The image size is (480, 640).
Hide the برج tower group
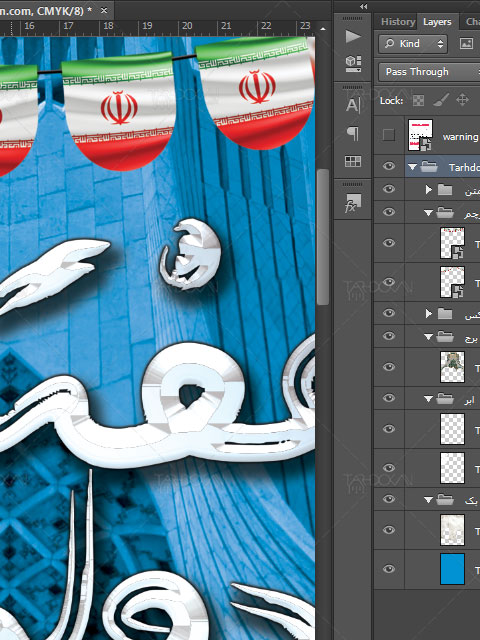[x=389, y=336]
